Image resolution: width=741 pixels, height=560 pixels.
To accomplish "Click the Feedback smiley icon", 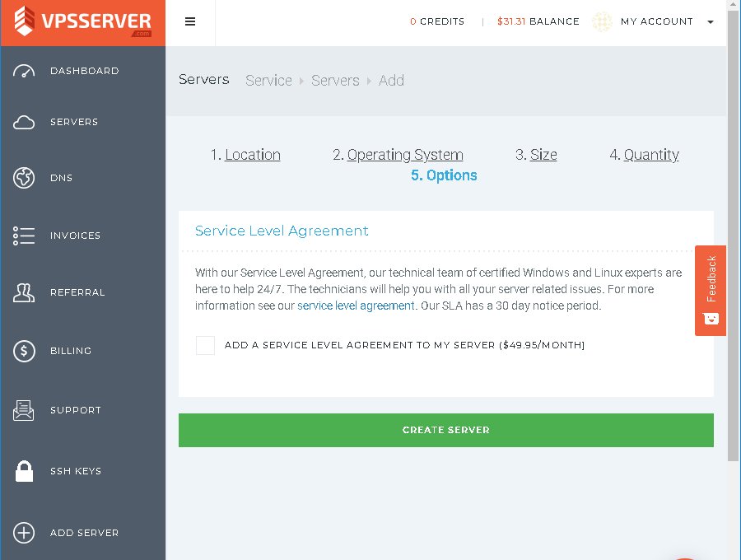I will [x=711, y=319].
